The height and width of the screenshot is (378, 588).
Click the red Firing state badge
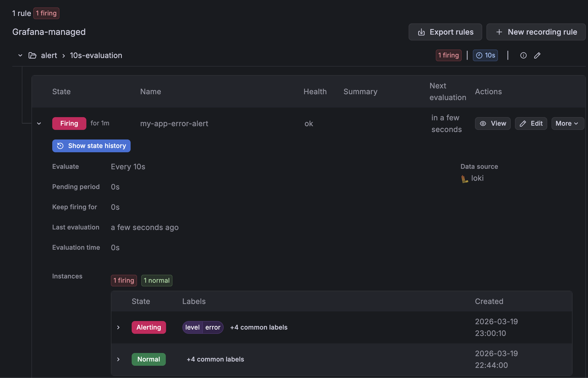click(x=69, y=124)
